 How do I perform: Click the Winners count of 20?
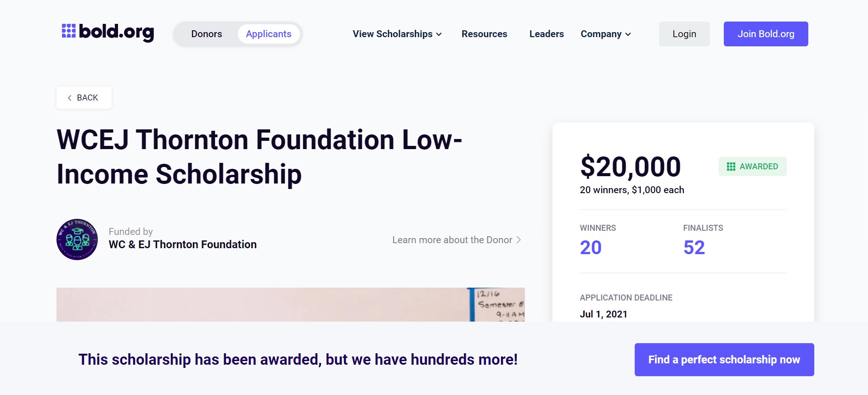[591, 248]
